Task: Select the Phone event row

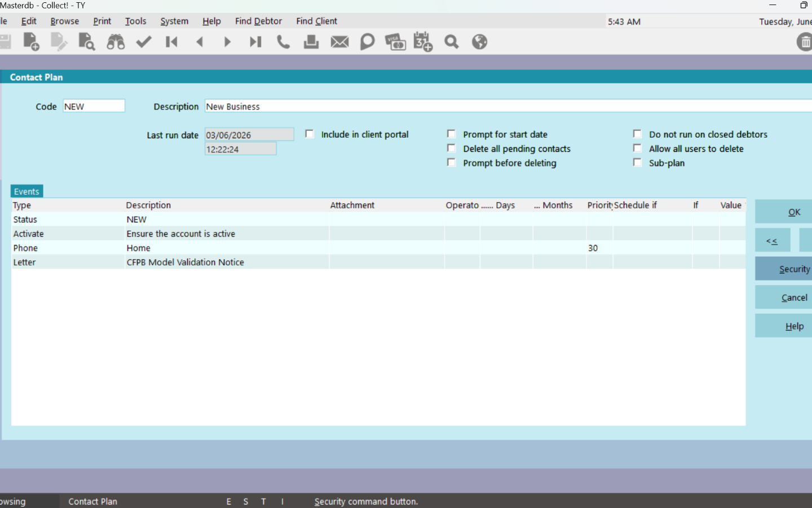Action: coord(378,248)
